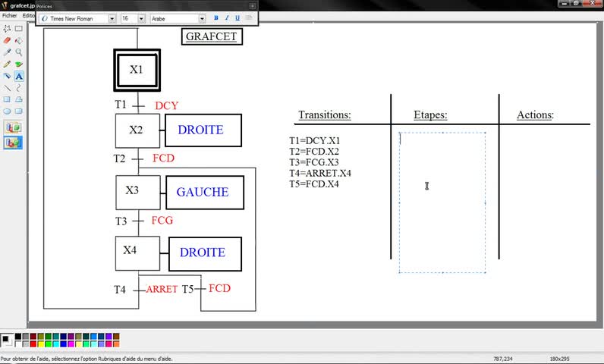The image size is (604, 364).
Task: Select the rectangular Select tool
Action: click(18, 29)
